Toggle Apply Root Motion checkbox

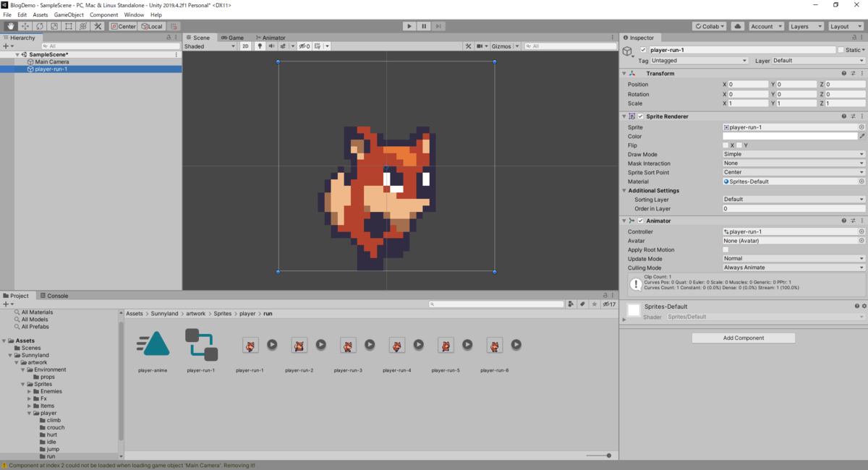pos(726,249)
